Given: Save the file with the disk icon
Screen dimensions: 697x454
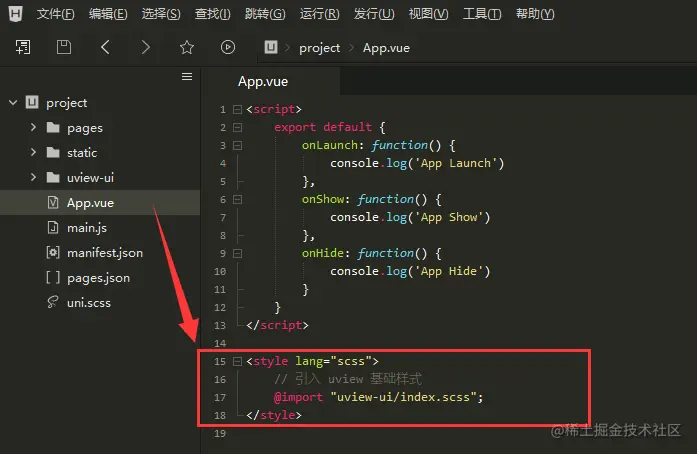Looking at the screenshot, I should point(64,47).
